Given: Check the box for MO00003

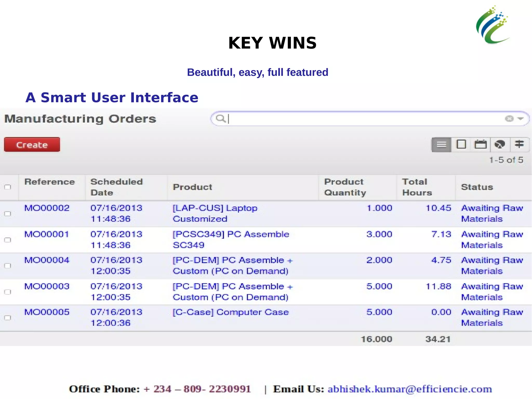Looking at the screenshot, I should click(8, 292).
